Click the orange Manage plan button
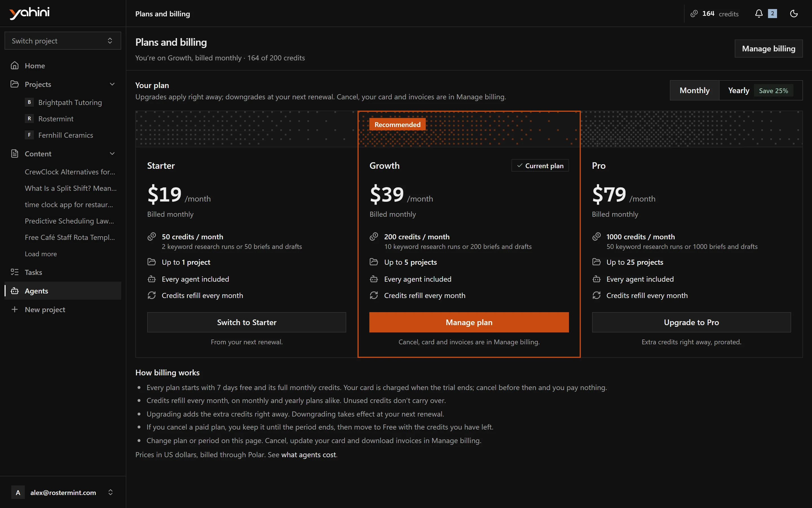This screenshot has width=812, height=508. tap(469, 322)
